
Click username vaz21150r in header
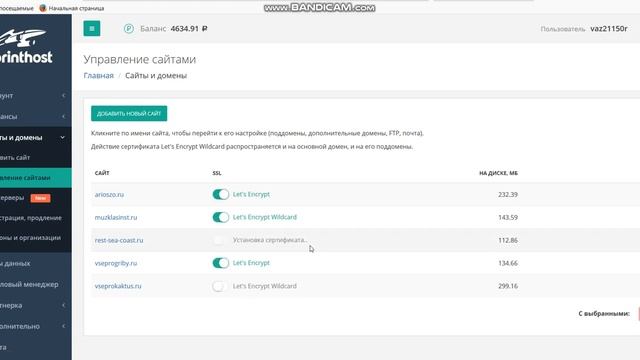(609, 29)
